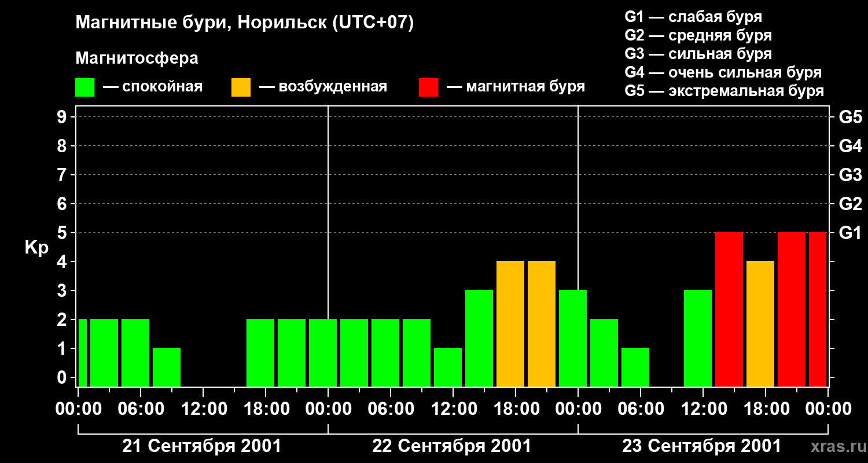The image size is (868, 463).
Task: Click the right-axis 'G1' label
Action: [x=850, y=233]
